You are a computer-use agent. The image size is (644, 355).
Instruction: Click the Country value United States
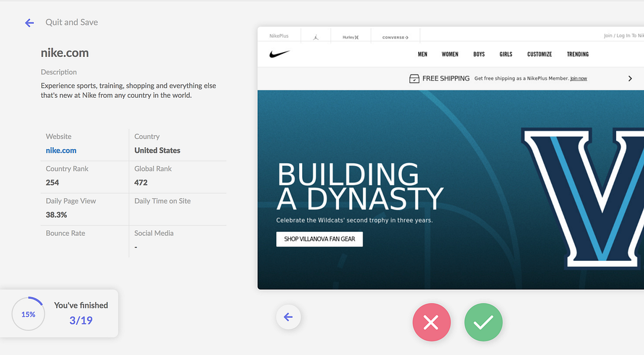[157, 150]
